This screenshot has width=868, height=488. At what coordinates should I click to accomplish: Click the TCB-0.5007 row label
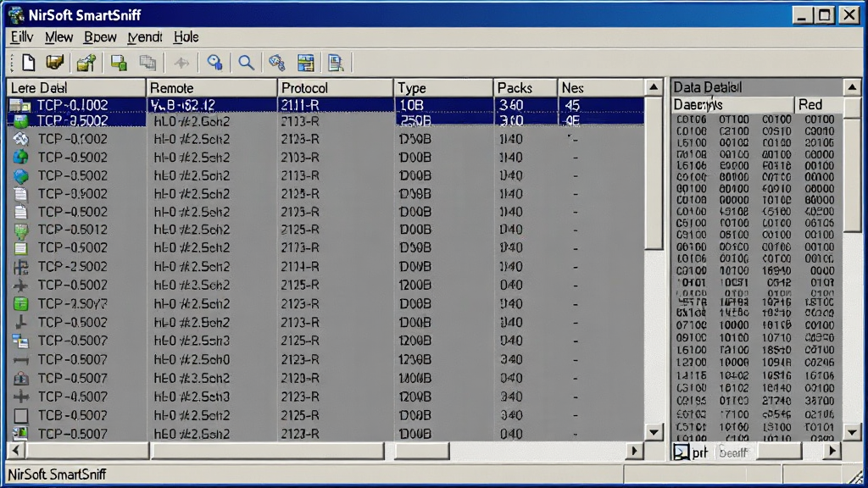click(73, 415)
